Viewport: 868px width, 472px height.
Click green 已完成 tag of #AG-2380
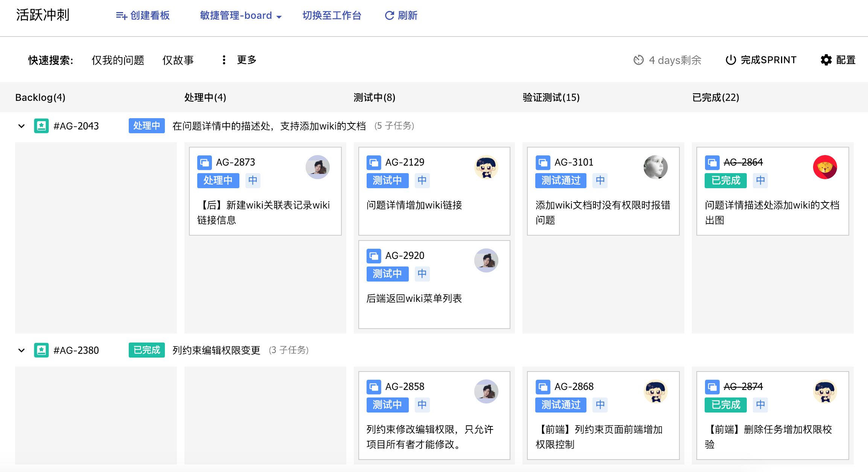(x=147, y=350)
